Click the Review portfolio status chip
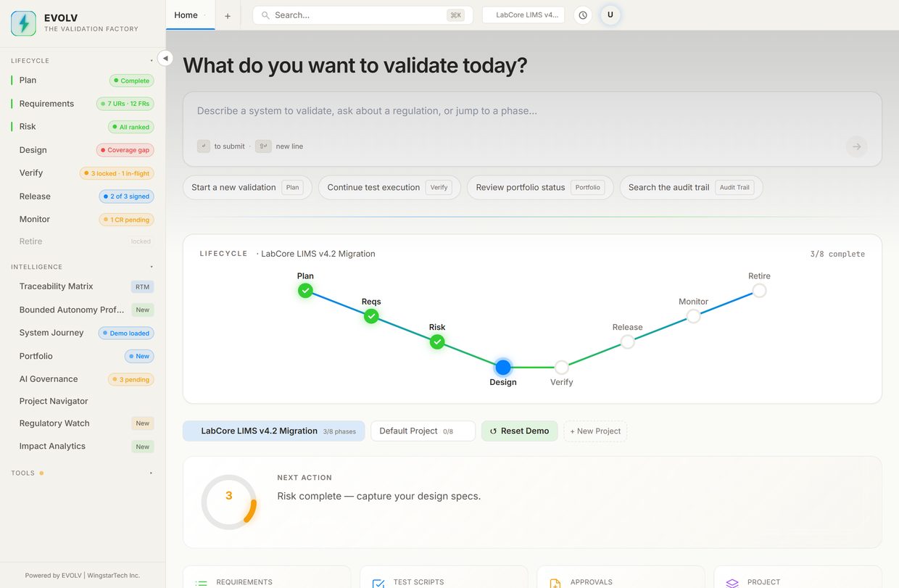This screenshot has height=588, width=899. (540, 187)
